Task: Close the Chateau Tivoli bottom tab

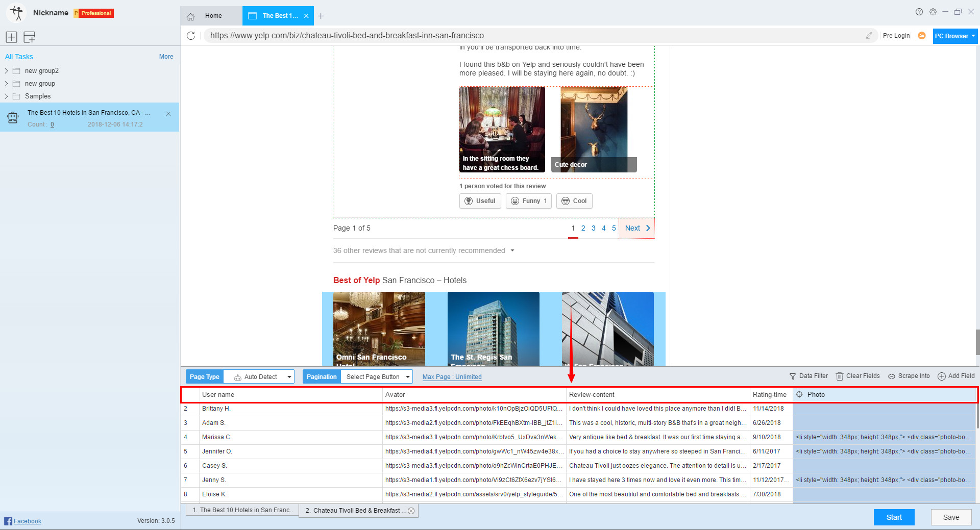Action: point(411,511)
